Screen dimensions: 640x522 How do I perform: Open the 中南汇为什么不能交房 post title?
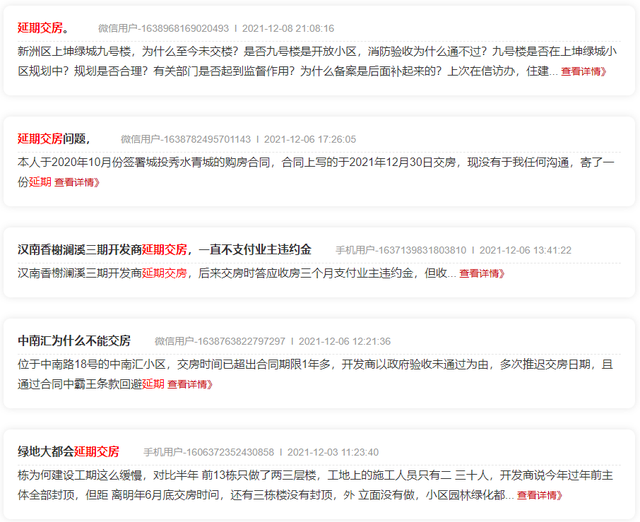[74, 341]
